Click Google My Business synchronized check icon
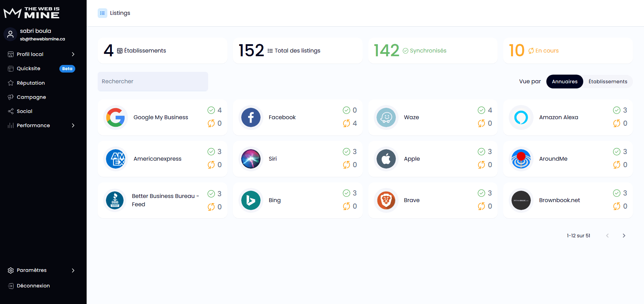This screenshot has height=304, width=644. point(211,110)
